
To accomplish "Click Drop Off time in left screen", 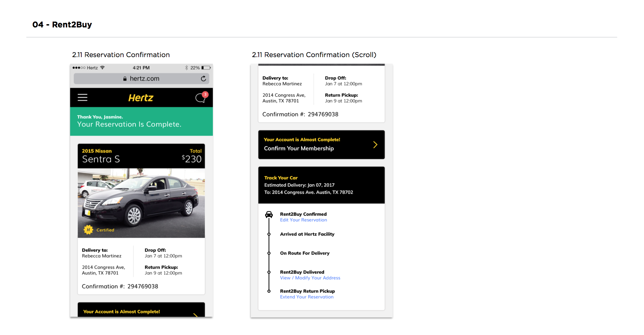I will coord(163,256).
